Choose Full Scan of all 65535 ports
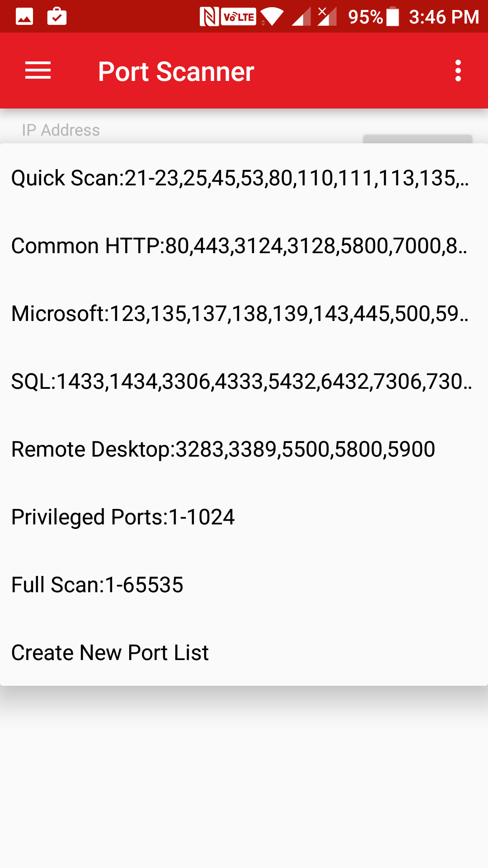 [x=97, y=585]
